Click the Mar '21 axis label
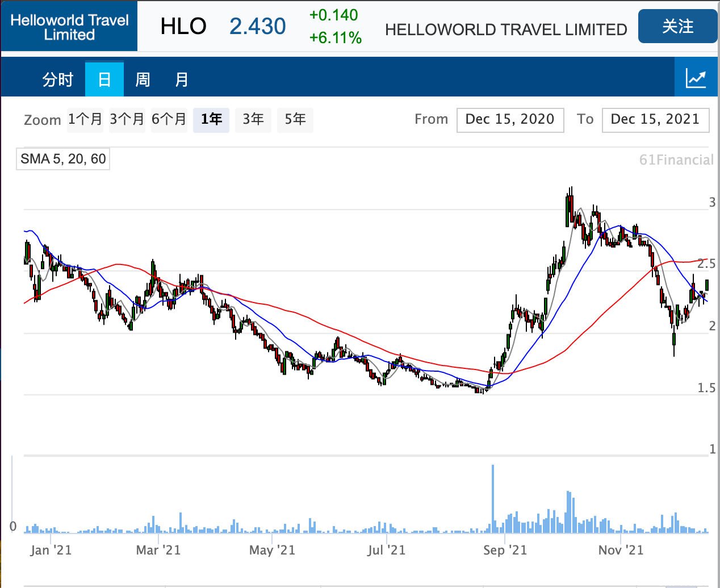Image resolution: width=720 pixels, height=588 pixels. 158,550
